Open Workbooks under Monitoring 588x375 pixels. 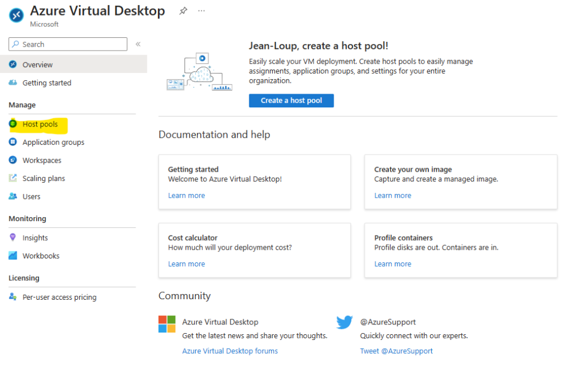pos(41,256)
